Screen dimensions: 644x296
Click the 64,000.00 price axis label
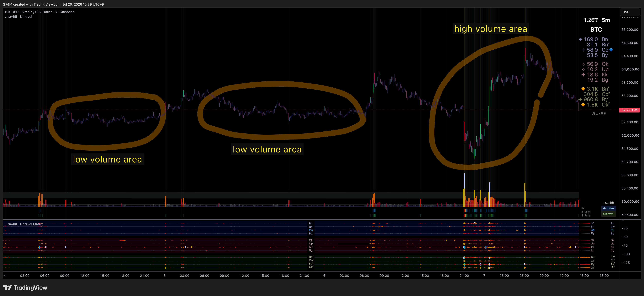click(x=630, y=69)
